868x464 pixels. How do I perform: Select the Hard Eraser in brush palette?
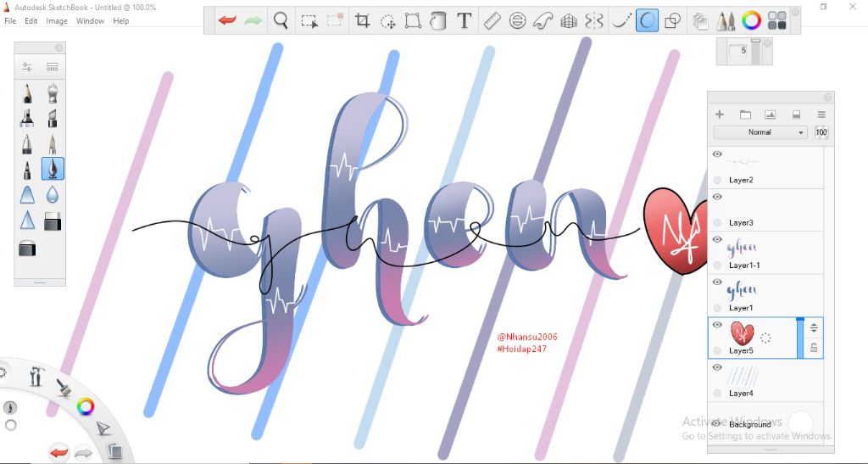tap(53, 221)
